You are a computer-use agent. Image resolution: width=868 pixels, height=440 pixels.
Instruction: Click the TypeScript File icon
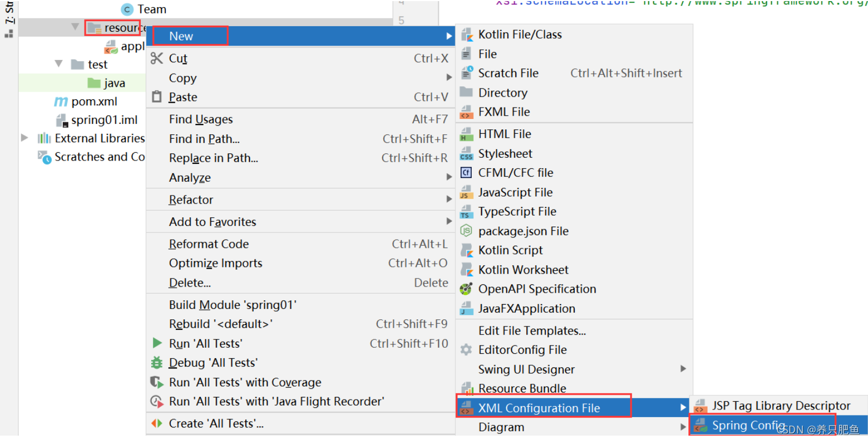pos(466,212)
